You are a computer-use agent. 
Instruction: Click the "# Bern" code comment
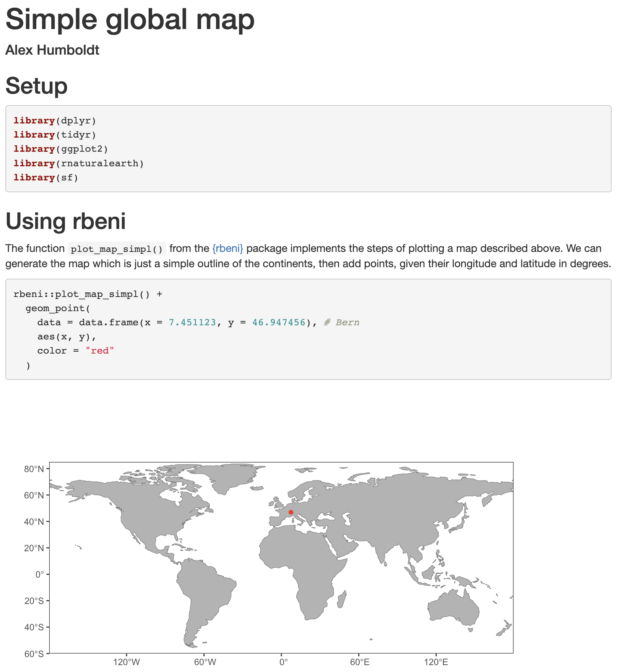point(341,323)
